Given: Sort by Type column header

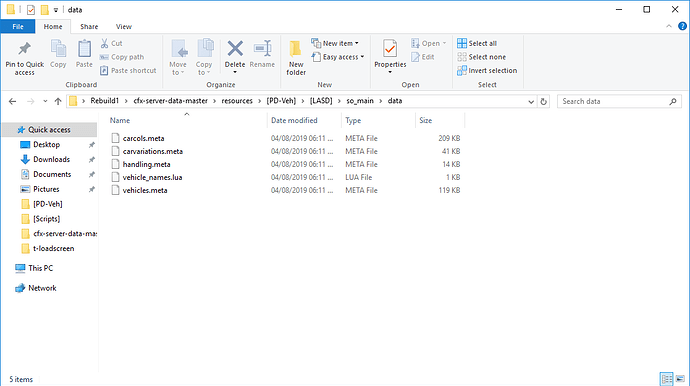Looking at the screenshot, I should 353,120.
